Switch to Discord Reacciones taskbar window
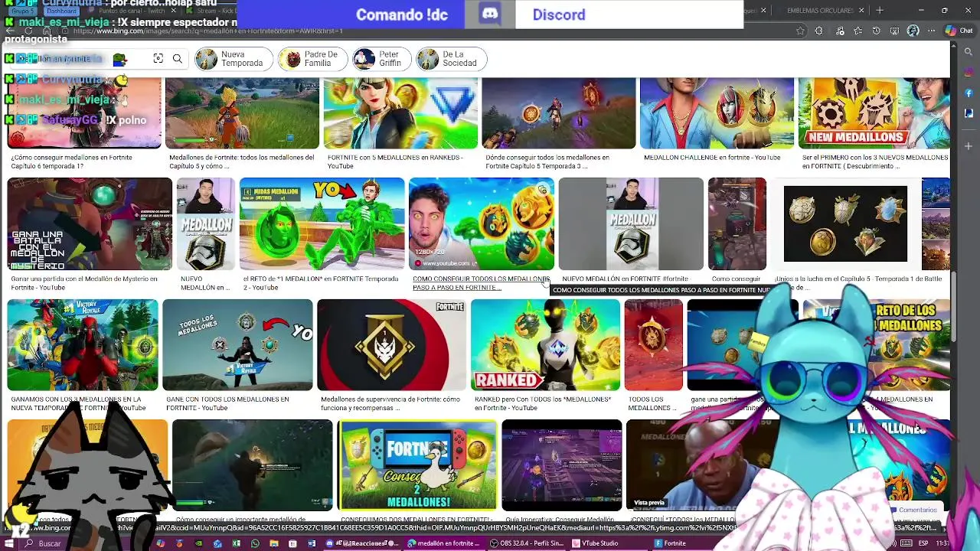This screenshot has width=980, height=551. tap(363, 543)
